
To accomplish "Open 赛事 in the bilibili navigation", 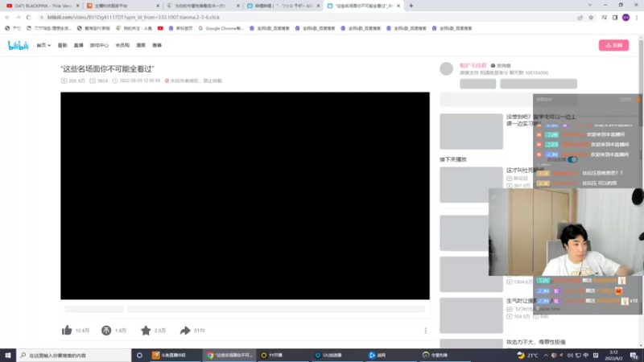I will coord(157,45).
